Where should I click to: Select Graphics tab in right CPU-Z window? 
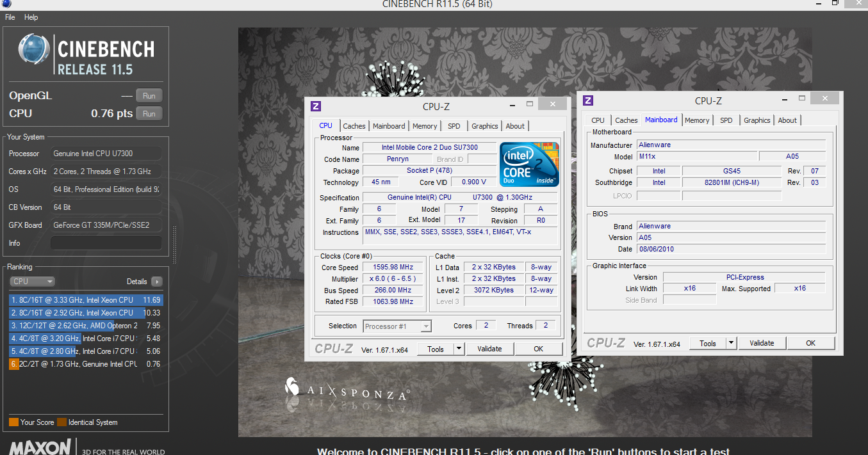(757, 120)
